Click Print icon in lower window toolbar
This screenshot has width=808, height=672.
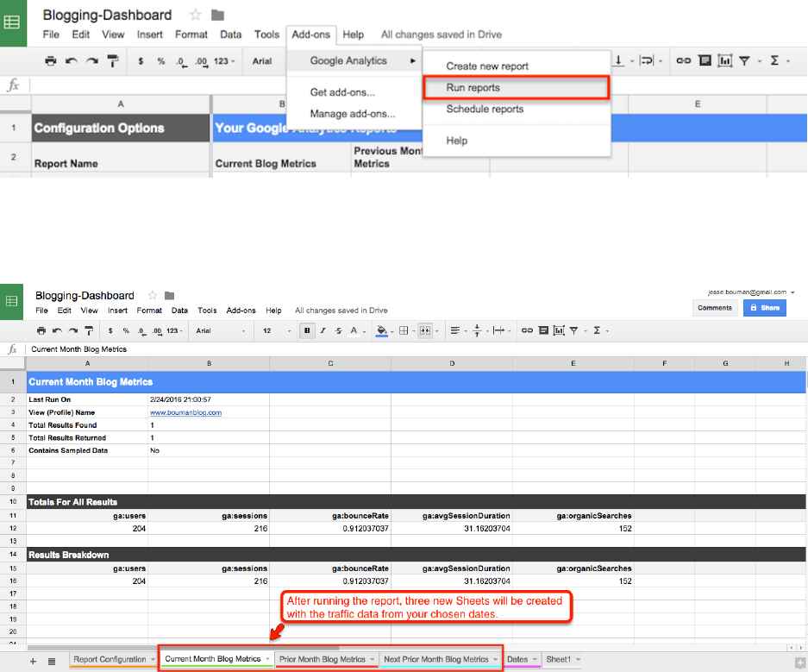pos(41,331)
